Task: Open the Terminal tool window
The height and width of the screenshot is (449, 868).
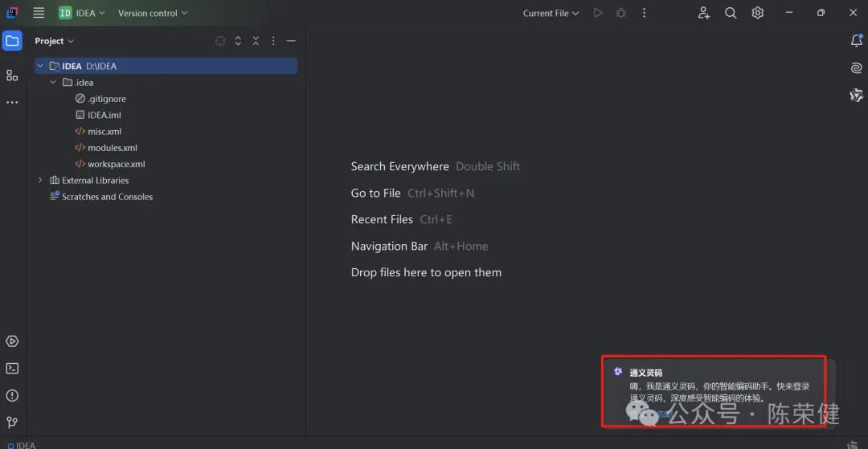Action: click(x=12, y=368)
